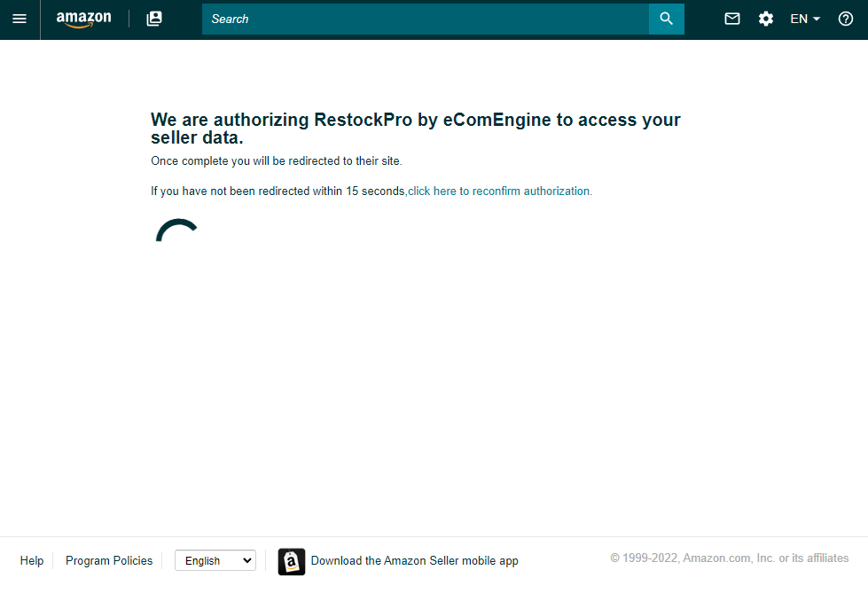The image size is (868, 609).
Task: Click Download the Amazon Seller mobile app
Action: 414,560
